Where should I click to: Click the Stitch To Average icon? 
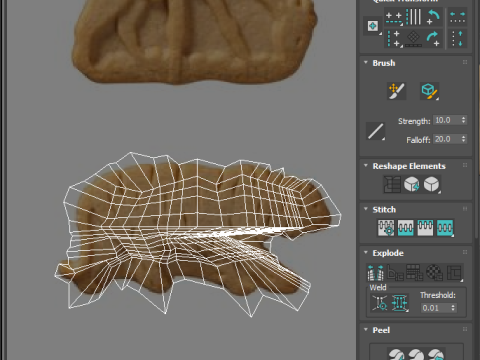pos(406,228)
